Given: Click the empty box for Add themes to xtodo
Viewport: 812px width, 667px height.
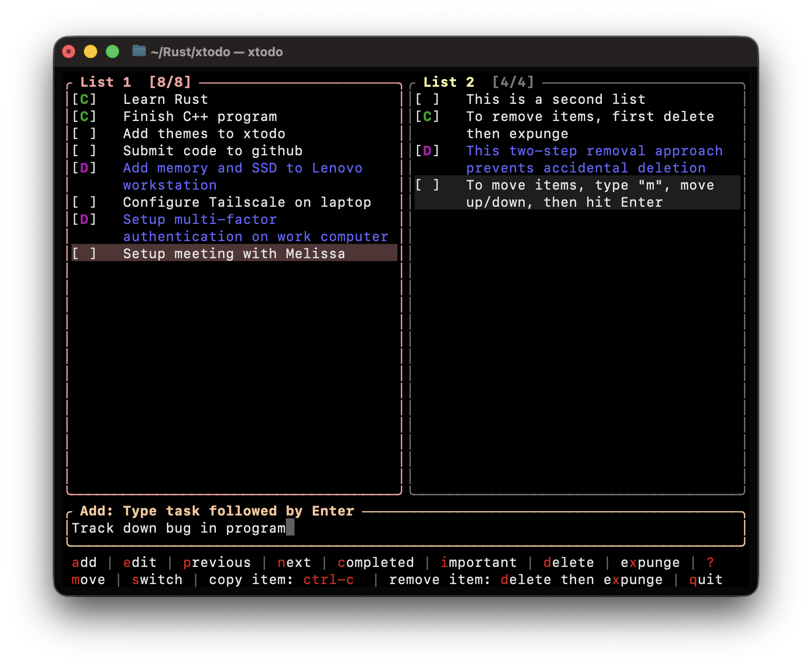Looking at the screenshot, I should pos(84,133).
